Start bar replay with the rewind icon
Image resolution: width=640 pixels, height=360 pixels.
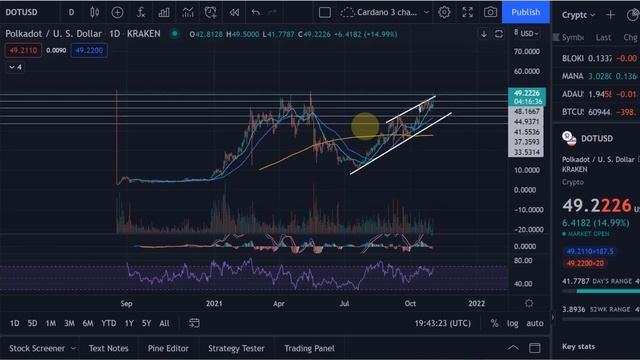(x=234, y=12)
